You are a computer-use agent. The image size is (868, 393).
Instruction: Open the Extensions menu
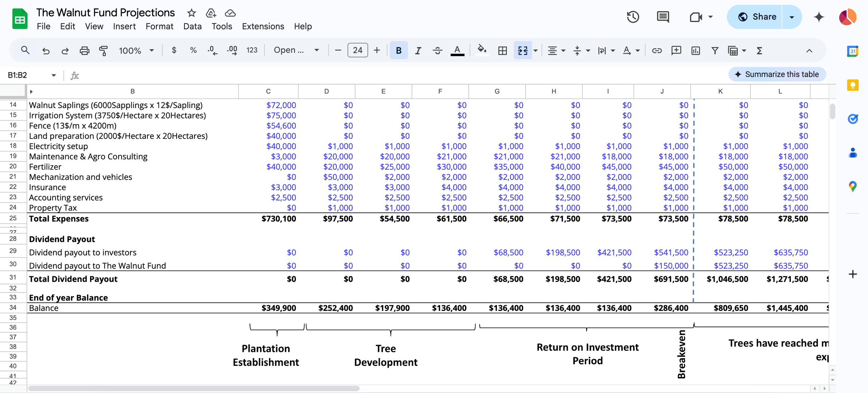point(263,26)
